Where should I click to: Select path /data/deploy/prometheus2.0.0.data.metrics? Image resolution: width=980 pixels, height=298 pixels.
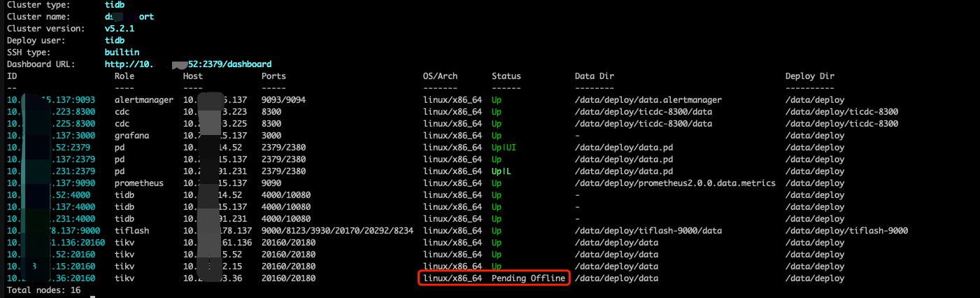coord(675,183)
